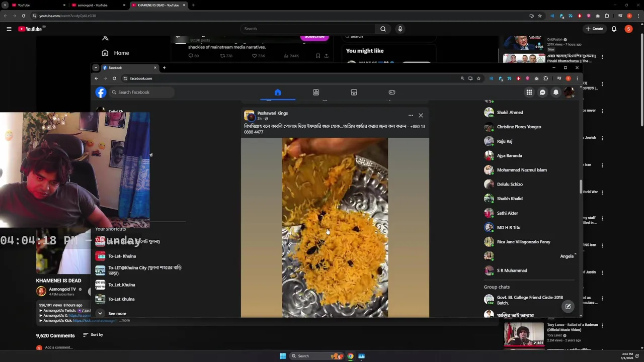Open options for Tory Lanez suggested video
This screenshot has width=644, height=362.
pyautogui.click(x=602, y=326)
